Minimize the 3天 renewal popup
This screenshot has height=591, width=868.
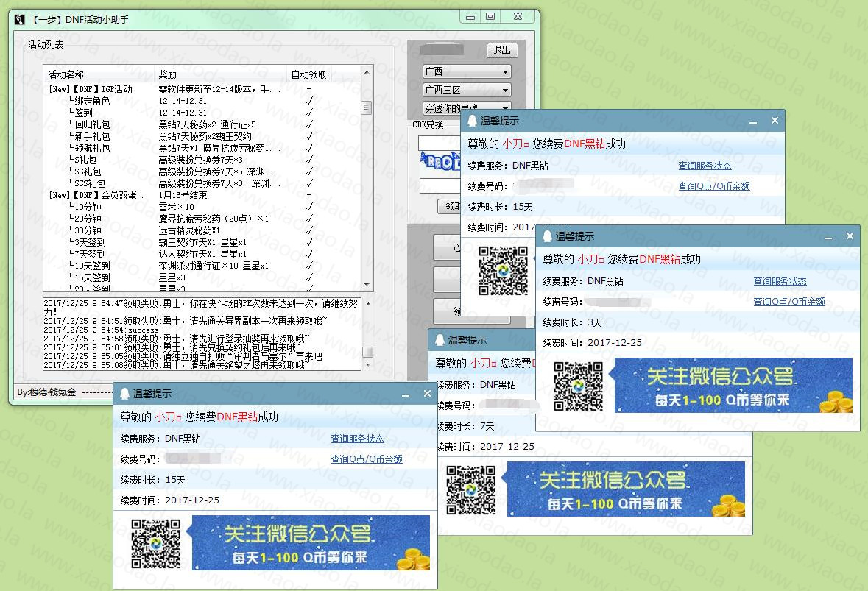(828, 238)
